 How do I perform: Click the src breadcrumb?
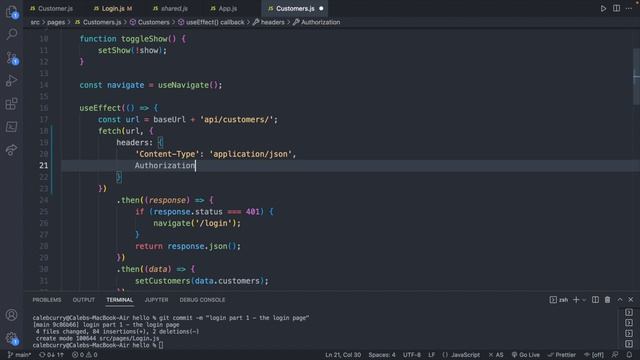tap(35, 22)
